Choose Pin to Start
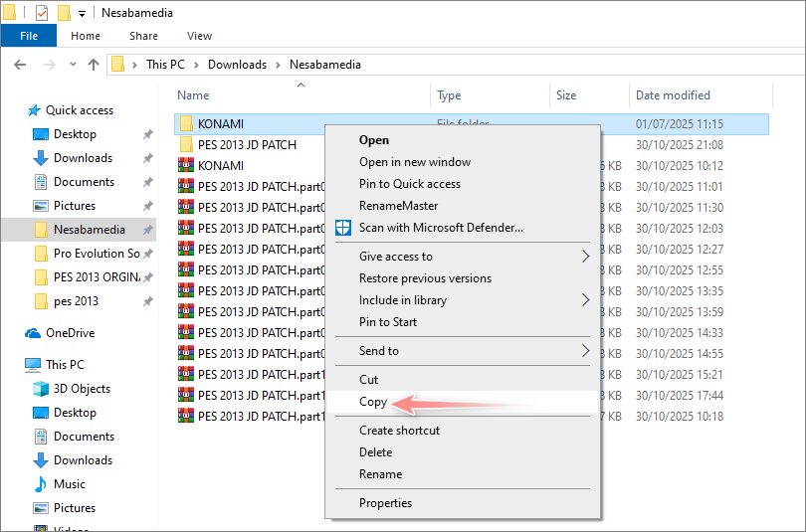The image size is (806, 532). click(388, 322)
